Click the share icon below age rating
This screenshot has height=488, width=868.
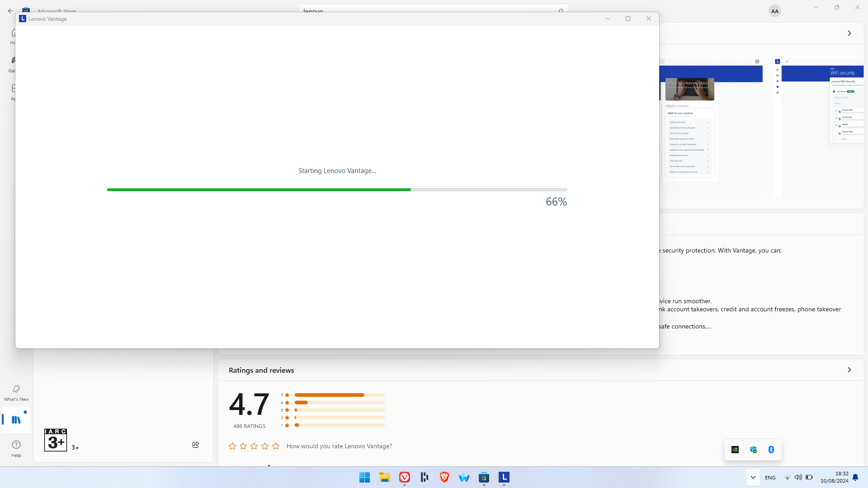coord(196,445)
